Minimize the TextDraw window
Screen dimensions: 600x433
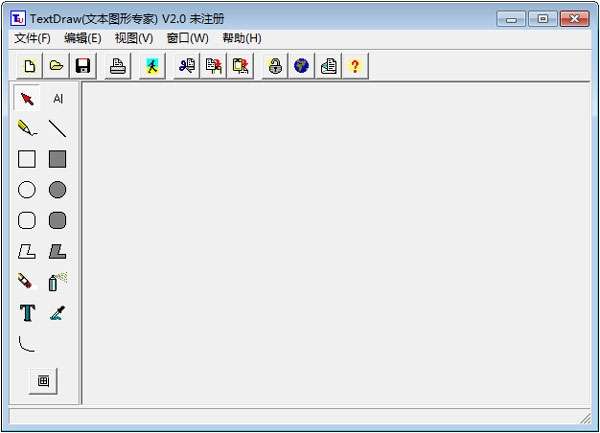(511, 19)
